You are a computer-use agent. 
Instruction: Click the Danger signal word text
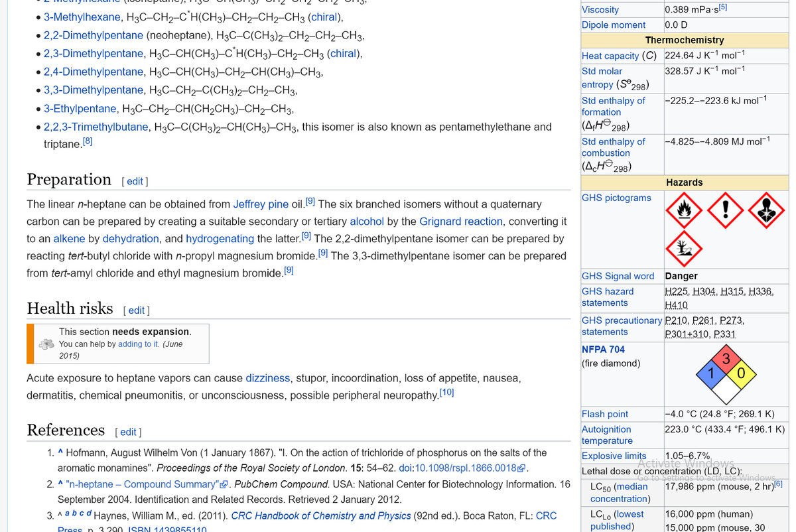[x=681, y=276]
